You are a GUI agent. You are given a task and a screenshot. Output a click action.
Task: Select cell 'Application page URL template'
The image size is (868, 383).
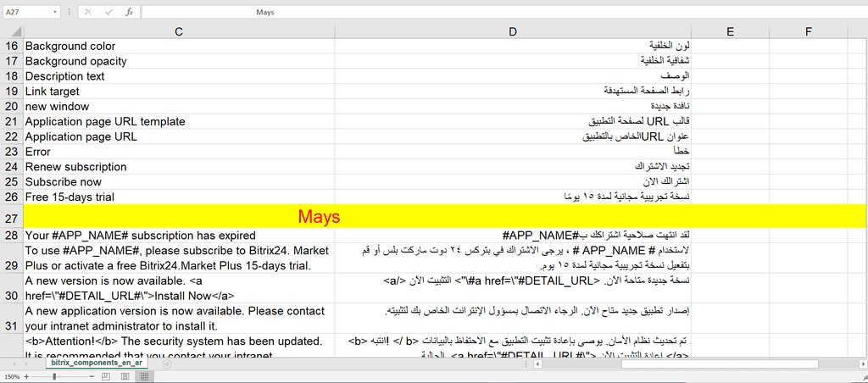tap(179, 121)
